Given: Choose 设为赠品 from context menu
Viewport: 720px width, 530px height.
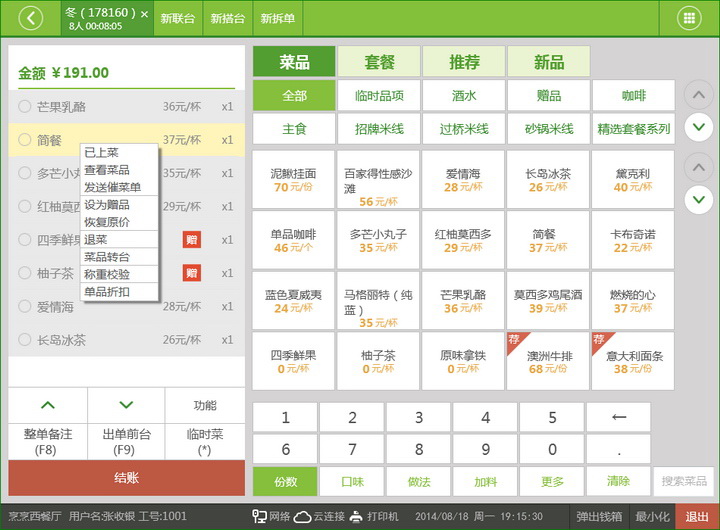Looking at the screenshot, I should 119,205.
